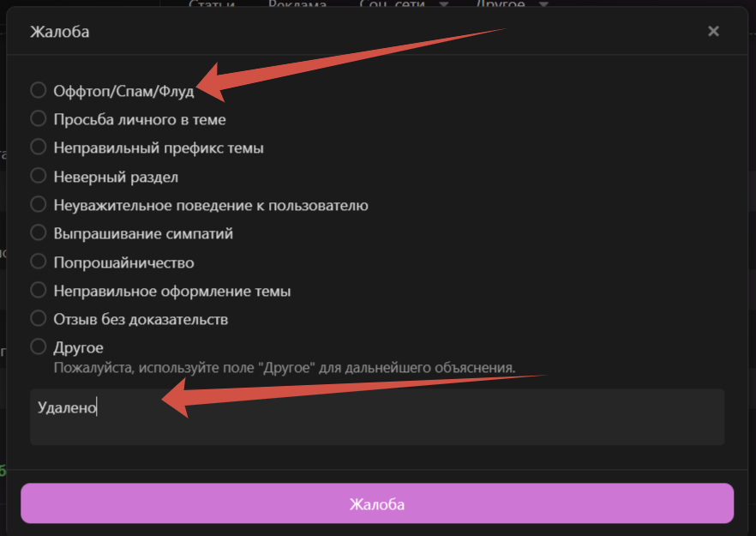Viewport: 756px width, 536px height.
Task: Select the Попрошайничество complaint reason
Action: (39, 262)
